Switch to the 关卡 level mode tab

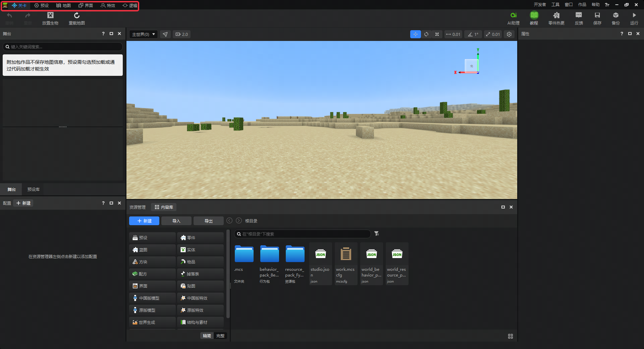(x=19, y=5)
